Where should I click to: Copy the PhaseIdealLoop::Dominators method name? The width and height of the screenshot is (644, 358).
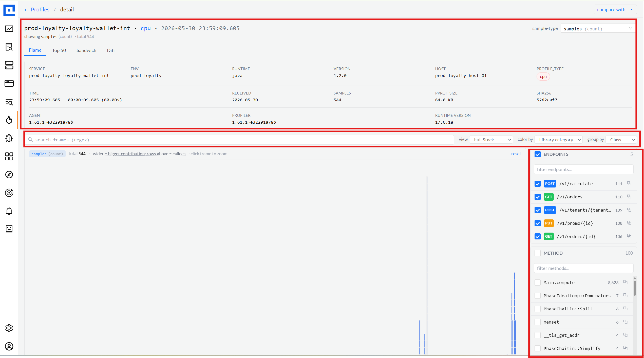[626, 295]
